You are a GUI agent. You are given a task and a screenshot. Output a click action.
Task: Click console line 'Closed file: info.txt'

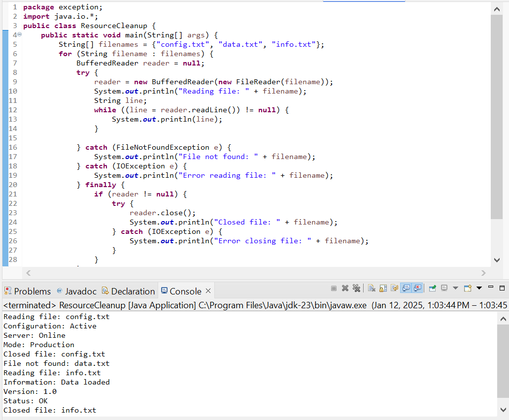[x=50, y=410]
